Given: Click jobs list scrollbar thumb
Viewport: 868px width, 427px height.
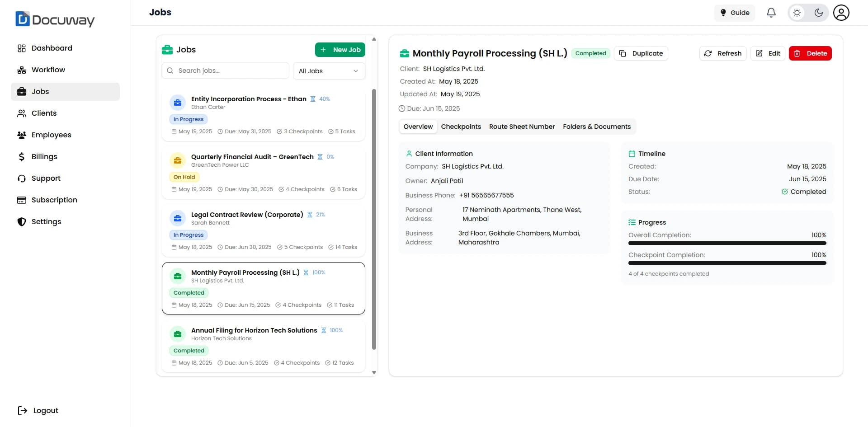Looking at the screenshot, I should pyautogui.click(x=374, y=219).
